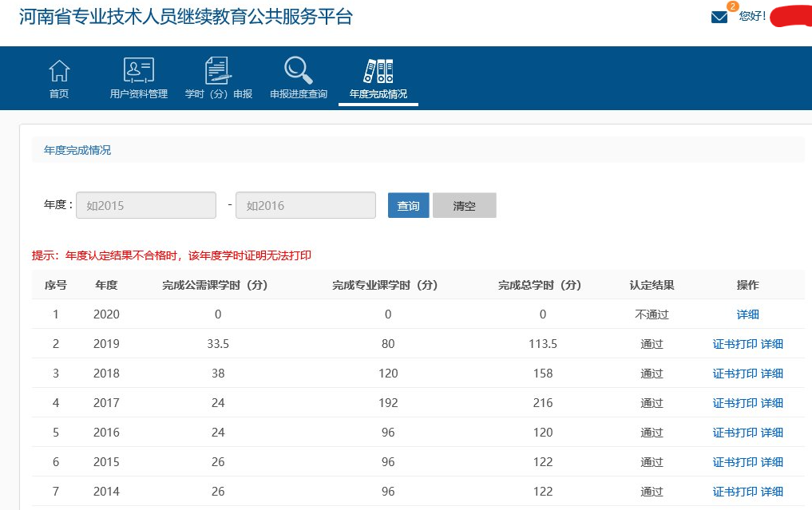The width and height of the screenshot is (812, 510).
Task: Open the 年度完成情况 records icon
Action: click(x=378, y=69)
